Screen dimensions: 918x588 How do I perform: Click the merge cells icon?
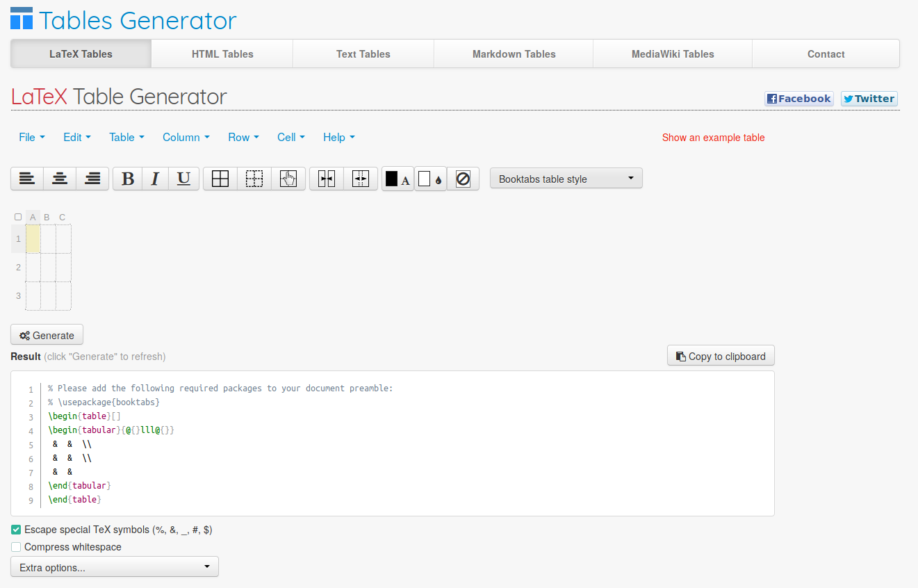click(327, 179)
